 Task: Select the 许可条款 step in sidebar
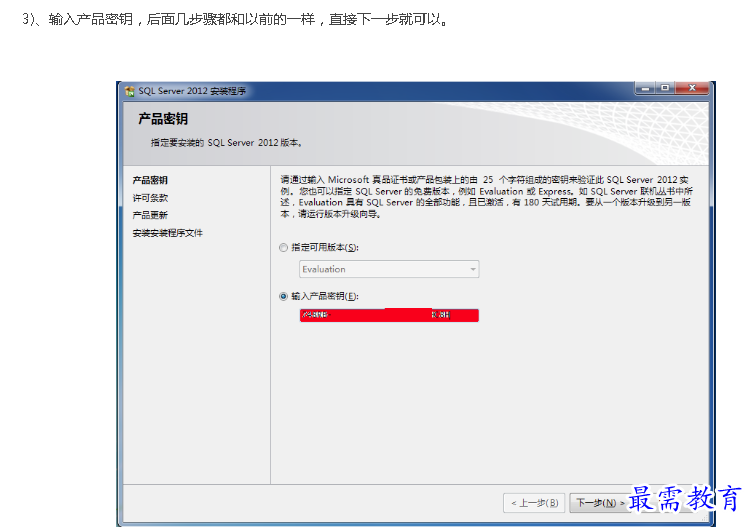click(150, 198)
